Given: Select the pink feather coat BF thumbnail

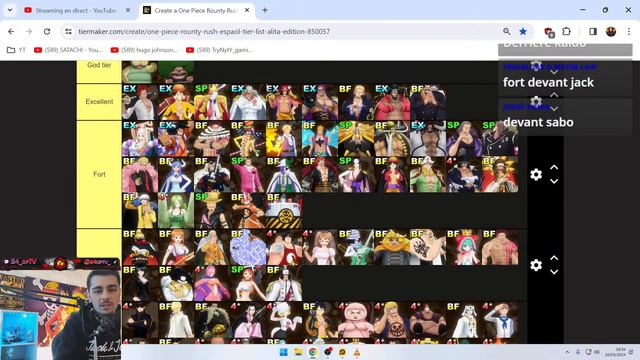Looking at the screenshot, I should click(x=140, y=175).
